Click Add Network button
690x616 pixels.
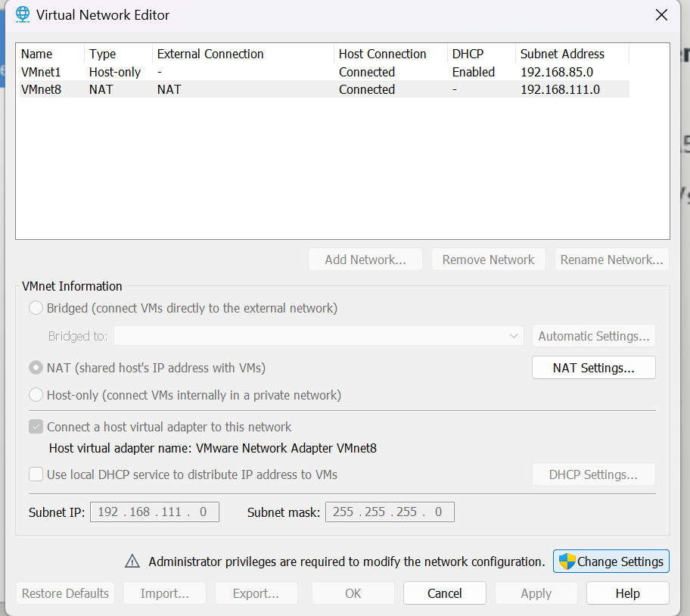click(365, 260)
